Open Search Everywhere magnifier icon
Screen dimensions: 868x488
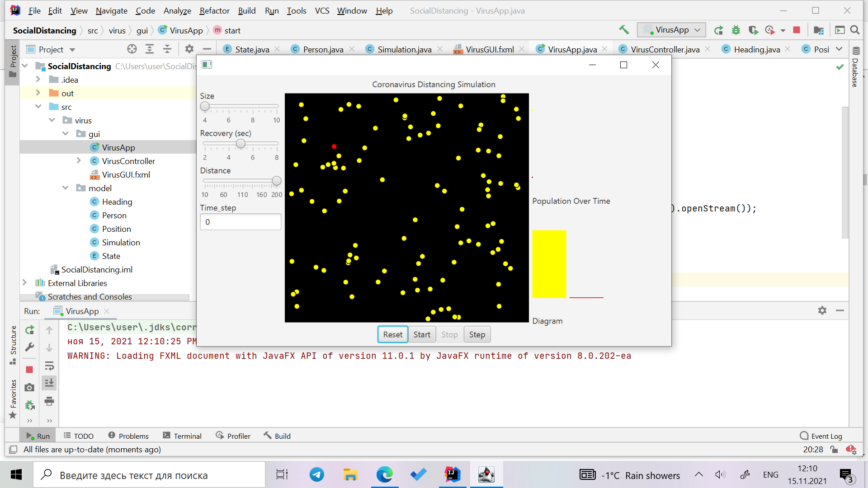(x=854, y=30)
